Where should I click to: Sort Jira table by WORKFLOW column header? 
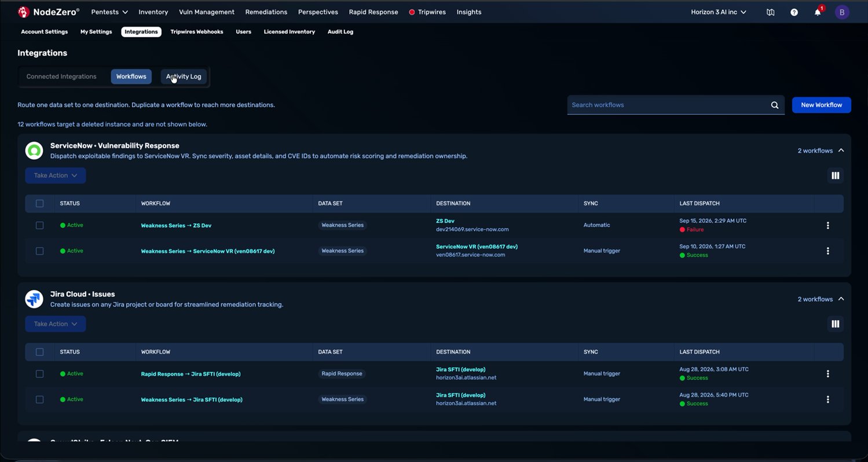coord(156,352)
